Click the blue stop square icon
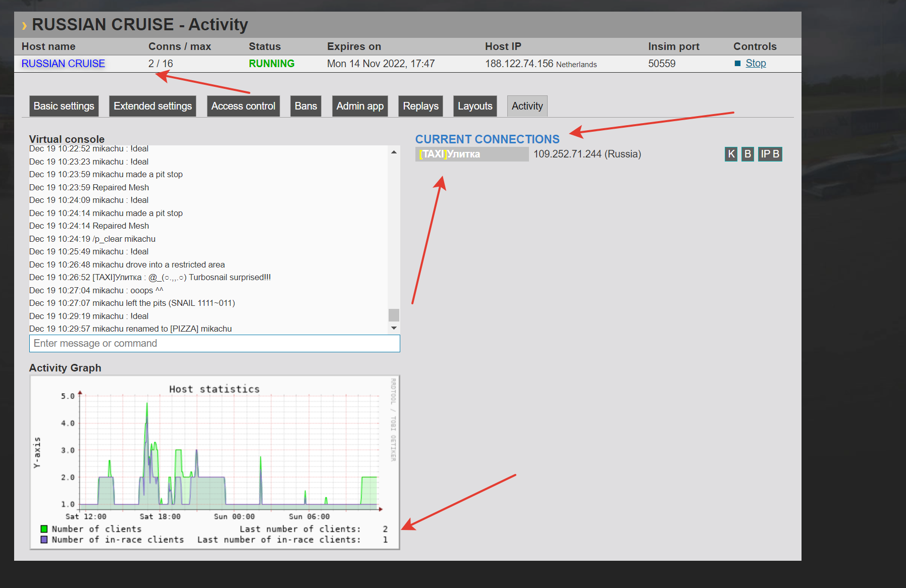The height and width of the screenshot is (588, 906). point(737,64)
